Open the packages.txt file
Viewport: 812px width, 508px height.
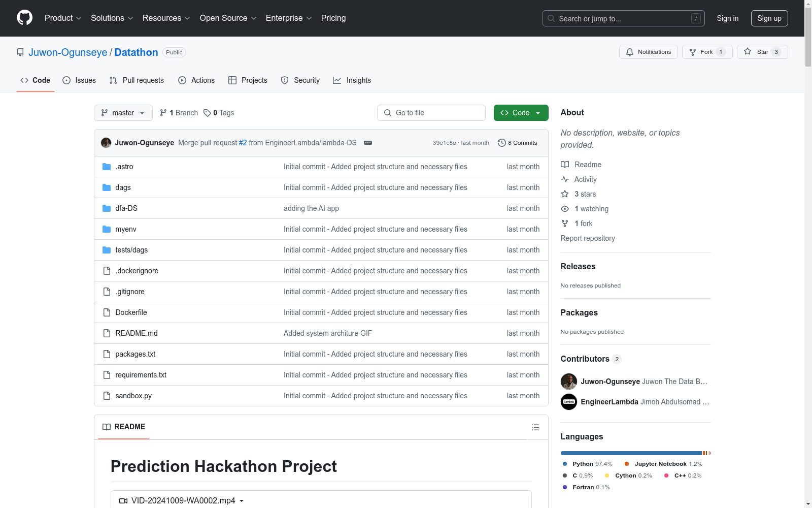136,354
